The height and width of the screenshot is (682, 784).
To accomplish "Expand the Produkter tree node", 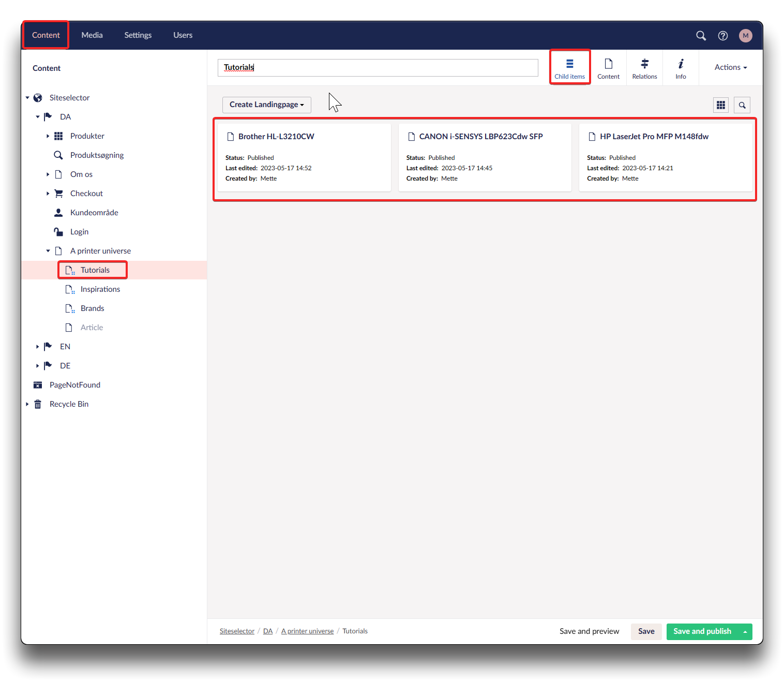I will (x=48, y=136).
